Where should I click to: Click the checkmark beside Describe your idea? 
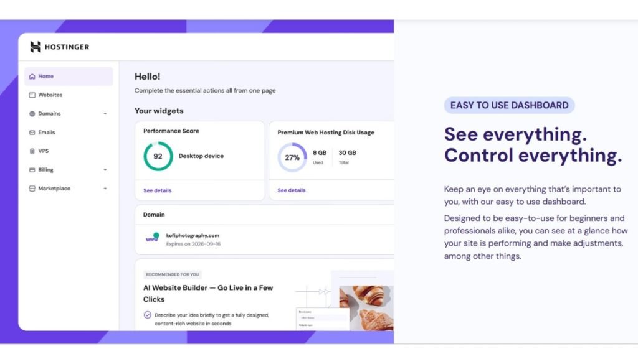[x=148, y=315]
